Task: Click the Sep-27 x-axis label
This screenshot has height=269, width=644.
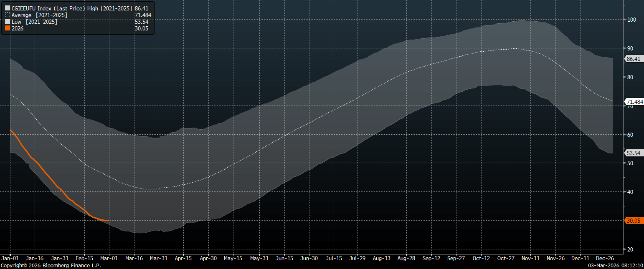Action: click(x=456, y=259)
